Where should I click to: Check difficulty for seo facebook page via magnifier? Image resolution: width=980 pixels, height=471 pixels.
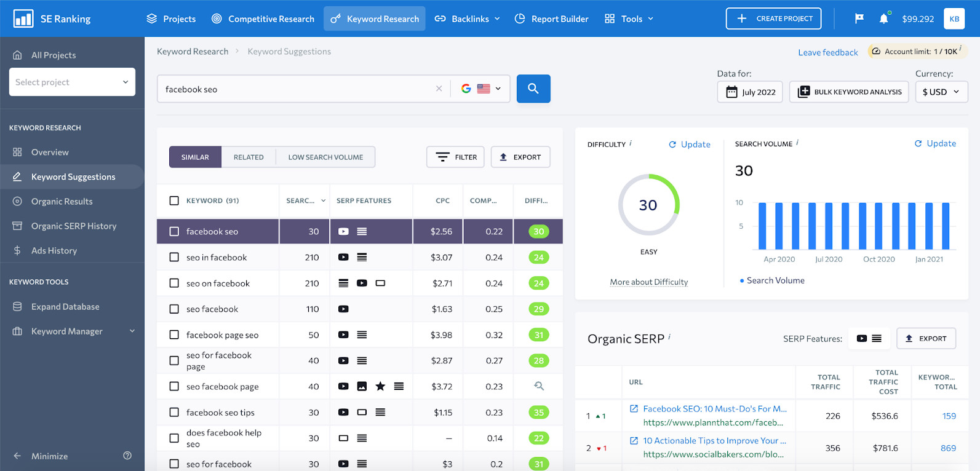click(538, 386)
